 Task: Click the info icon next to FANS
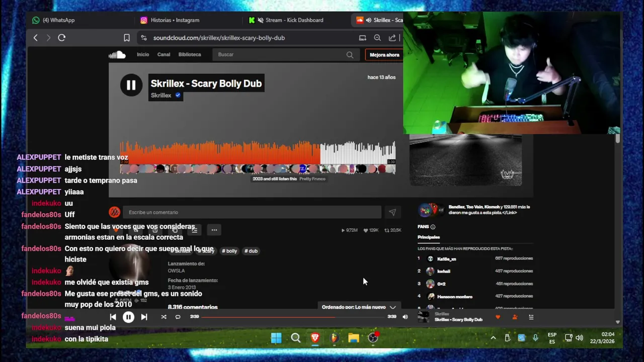433,227
